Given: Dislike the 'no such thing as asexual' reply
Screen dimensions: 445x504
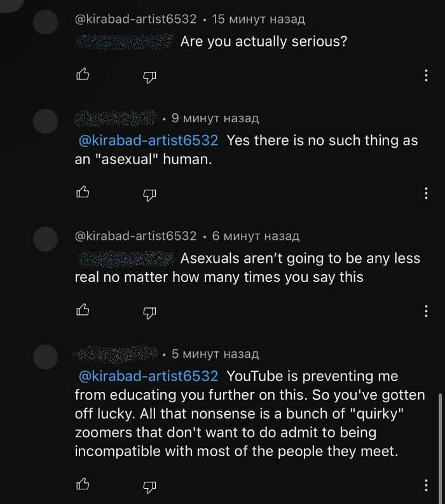Looking at the screenshot, I should (x=149, y=193).
